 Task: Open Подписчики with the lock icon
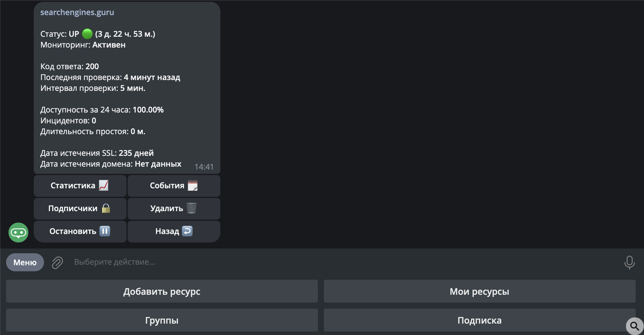[80, 209]
